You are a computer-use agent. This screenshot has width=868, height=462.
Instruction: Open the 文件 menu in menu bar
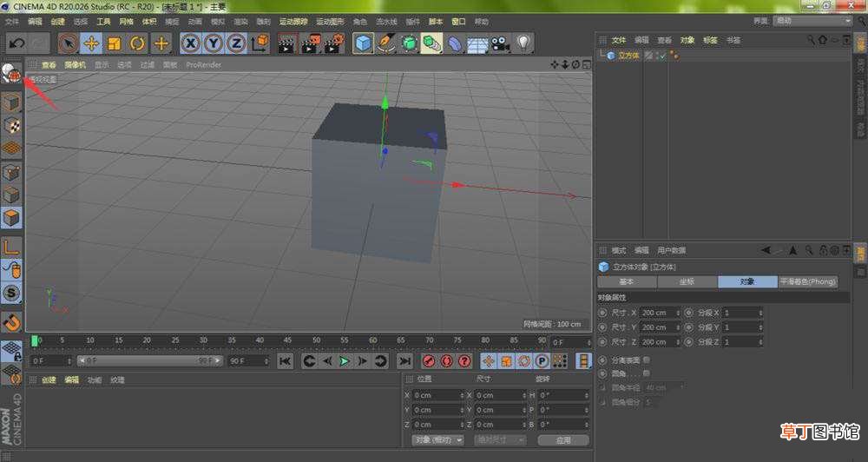pyautogui.click(x=12, y=22)
